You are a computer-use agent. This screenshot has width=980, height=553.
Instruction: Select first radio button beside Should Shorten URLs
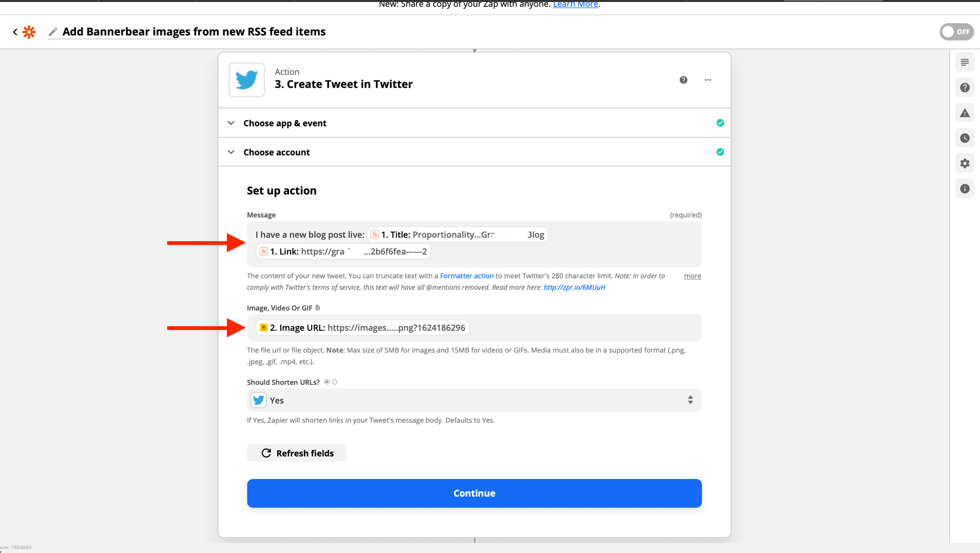point(327,382)
